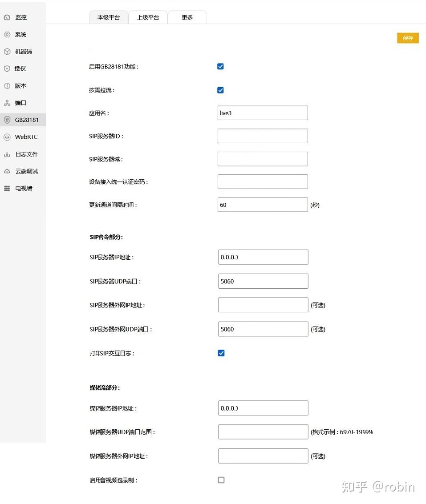This screenshot has width=426, height=504.
Task: Disable the 启用GB28181功能 checkbox
Action: coord(220,66)
